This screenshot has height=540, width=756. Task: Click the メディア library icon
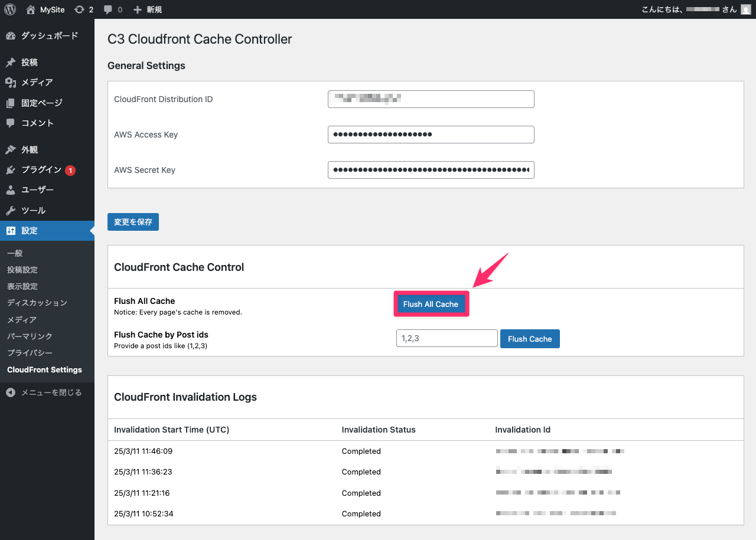click(x=11, y=83)
